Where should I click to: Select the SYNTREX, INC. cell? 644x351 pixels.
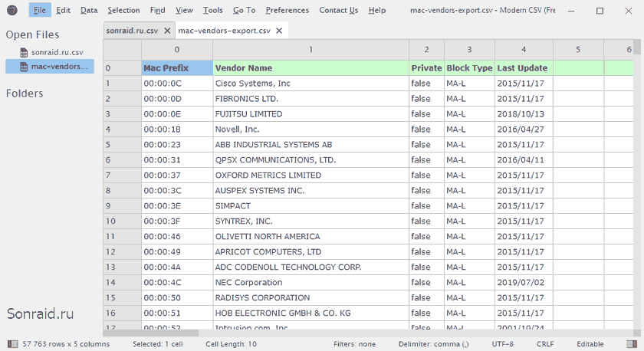click(311, 221)
